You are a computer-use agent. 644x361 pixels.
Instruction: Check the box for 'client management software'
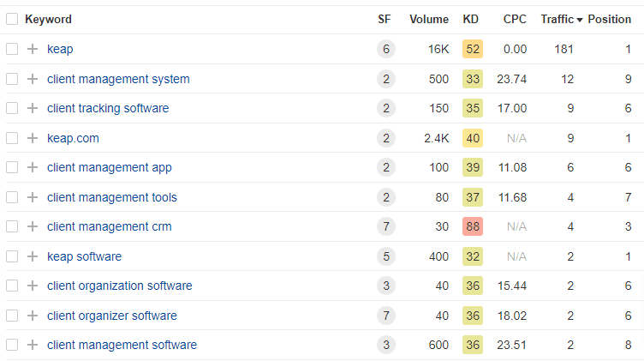[x=12, y=345]
